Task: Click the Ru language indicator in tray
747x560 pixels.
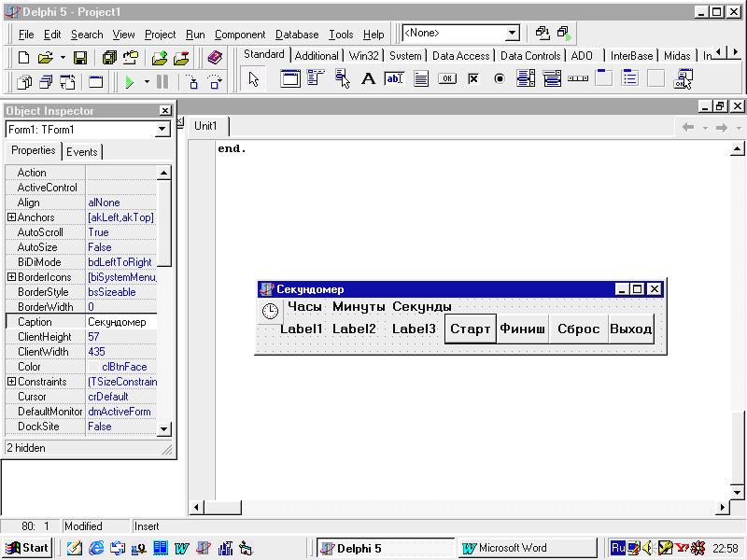Action: (x=618, y=548)
